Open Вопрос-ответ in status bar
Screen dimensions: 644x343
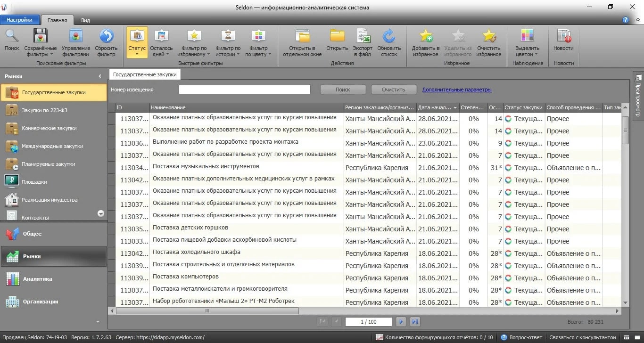(522, 337)
